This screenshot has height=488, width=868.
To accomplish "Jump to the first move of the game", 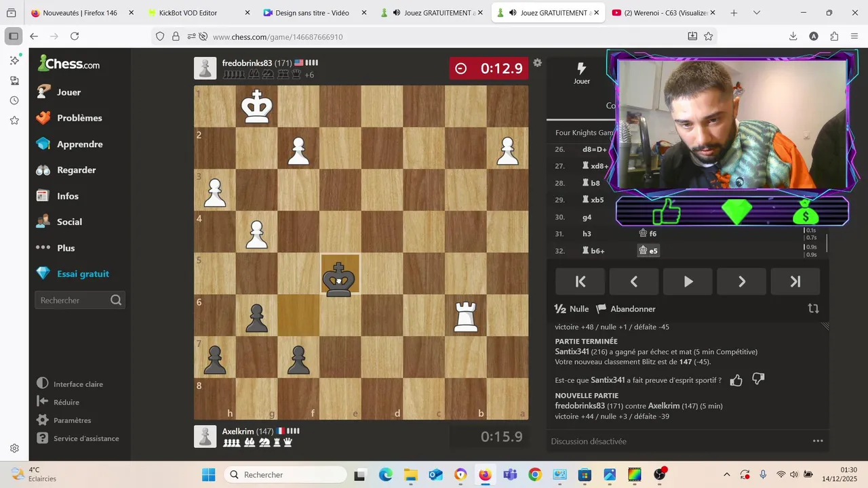I will point(580,281).
